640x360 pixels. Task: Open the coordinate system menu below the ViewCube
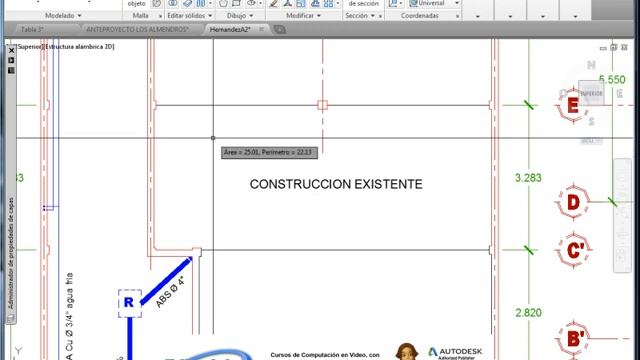click(591, 141)
